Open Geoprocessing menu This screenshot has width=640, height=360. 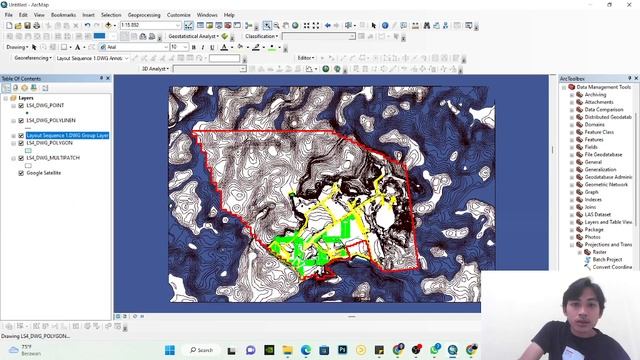pos(144,15)
